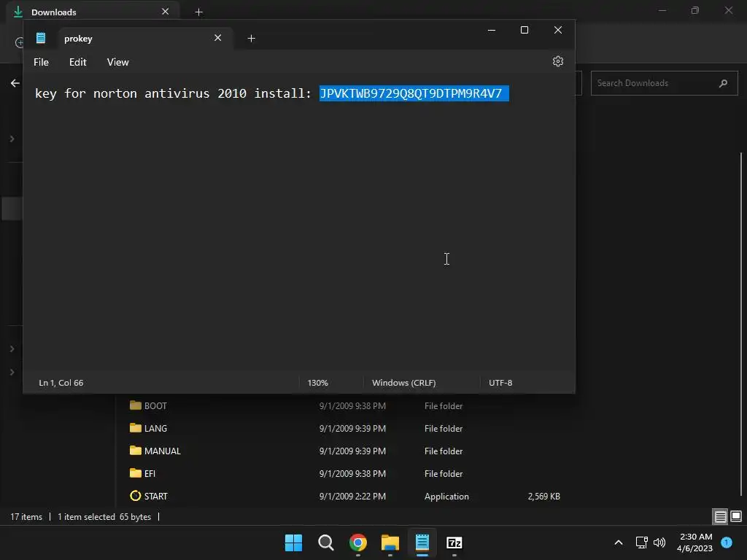Add a new File Explorer tab

tap(198, 12)
